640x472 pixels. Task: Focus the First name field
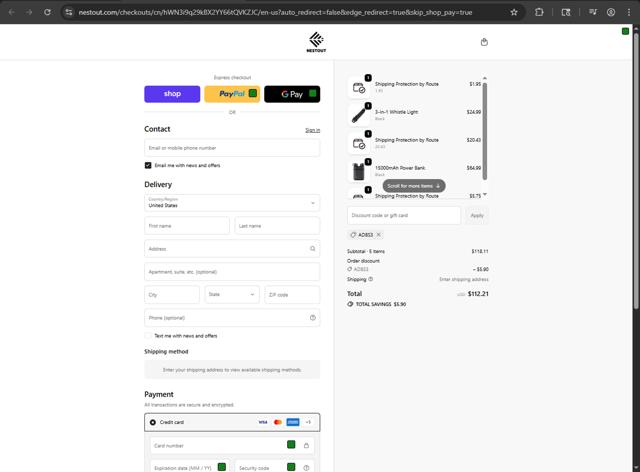tap(187, 226)
